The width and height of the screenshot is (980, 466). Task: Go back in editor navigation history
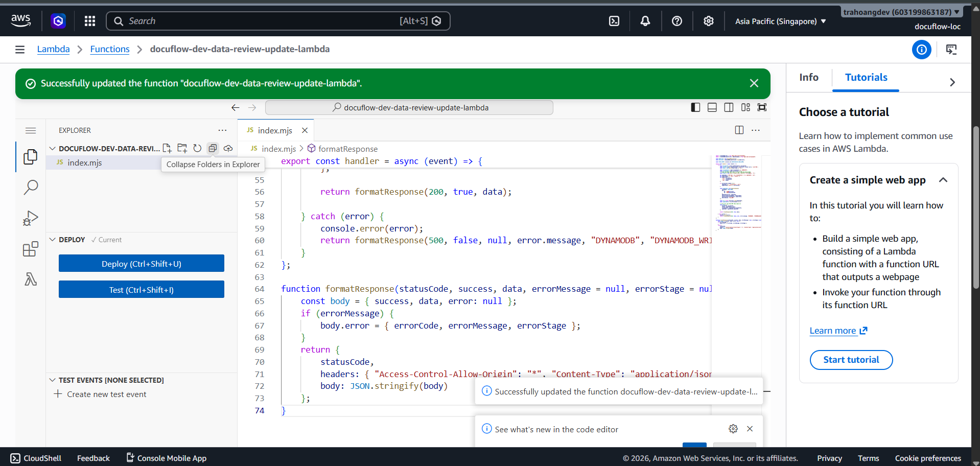[236, 108]
